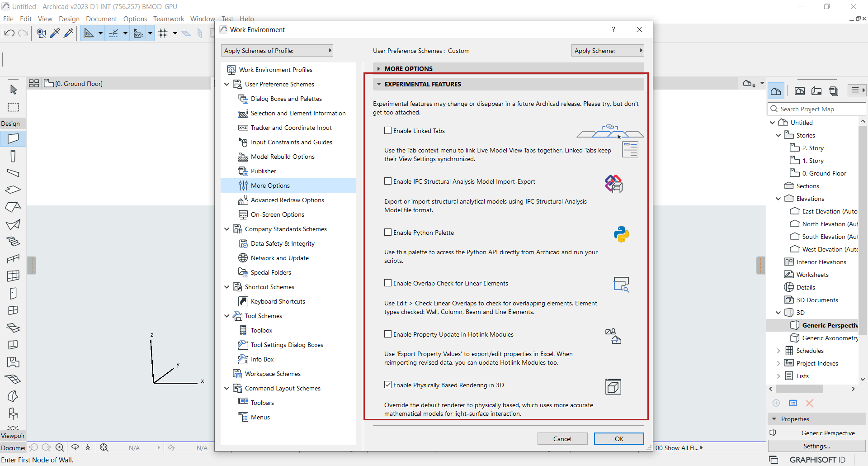Open the Edit menu
Viewport: 868px width, 466px height.
pyautogui.click(x=26, y=19)
